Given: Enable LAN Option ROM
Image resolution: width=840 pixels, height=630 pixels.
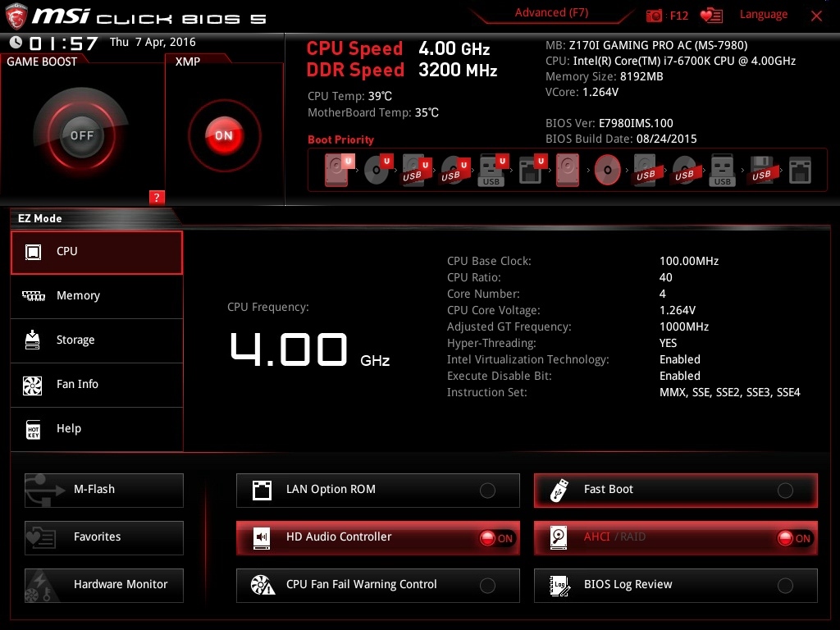Looking at the screenshot, I should (x=487, y=491).
